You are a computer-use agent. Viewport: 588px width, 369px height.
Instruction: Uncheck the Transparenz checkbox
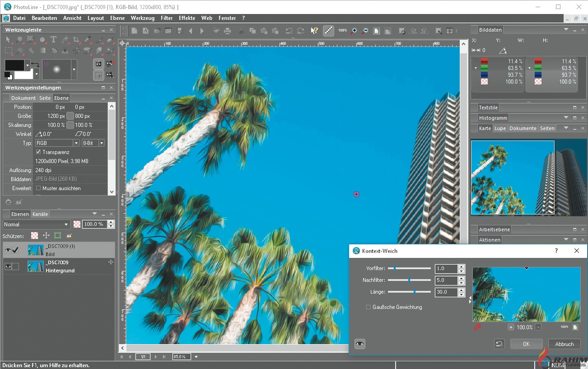(38, 152)
